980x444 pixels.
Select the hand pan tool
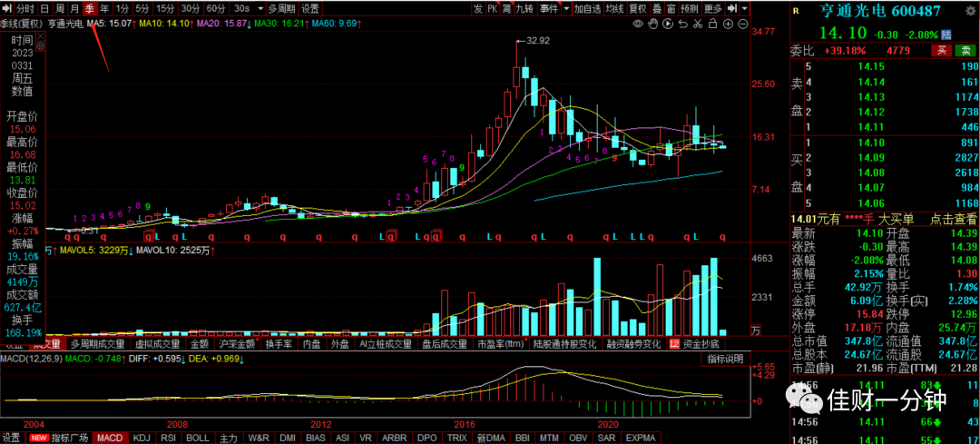(x=652, y=24)
